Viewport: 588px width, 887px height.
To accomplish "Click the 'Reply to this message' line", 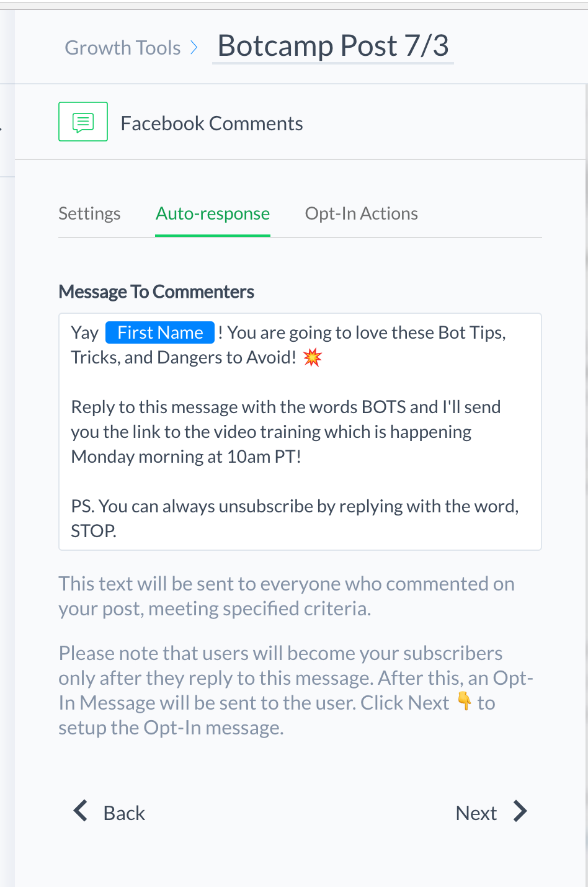I will click(x=286, y=407).
